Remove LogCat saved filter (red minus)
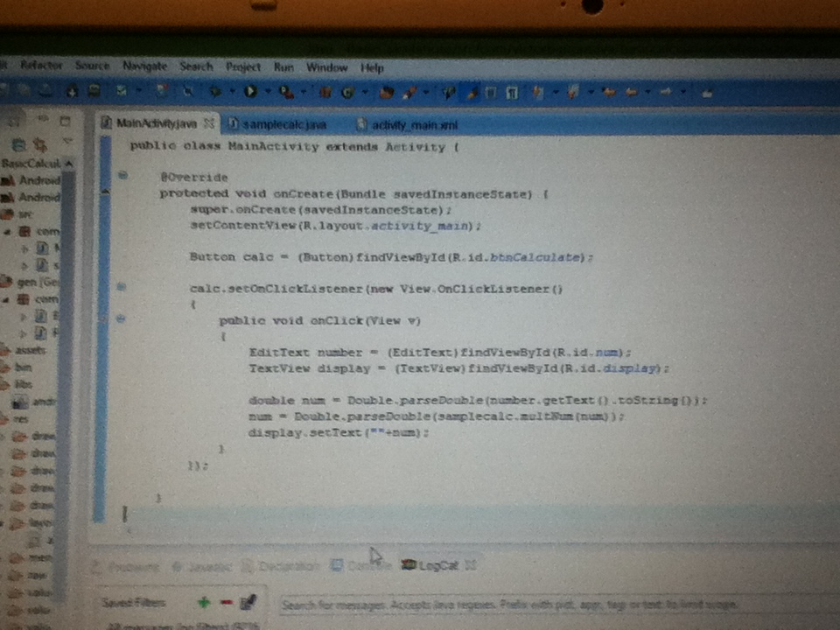The height and width of the screenshot is (630, 840). click(x=226, y=603)
